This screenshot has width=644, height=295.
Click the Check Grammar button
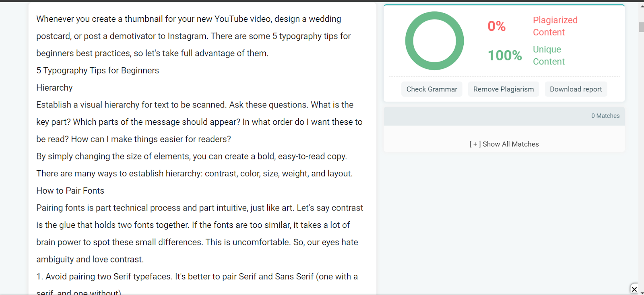431,89
